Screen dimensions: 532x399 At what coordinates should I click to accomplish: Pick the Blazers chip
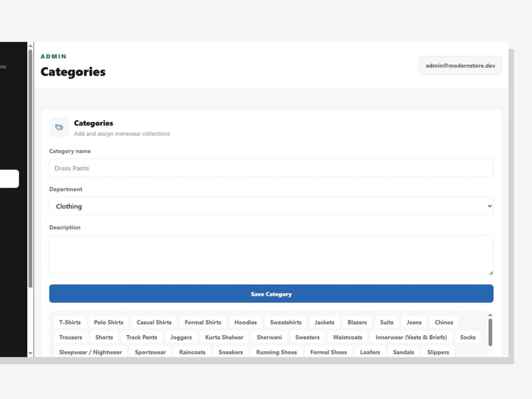[x=357, y=322]
